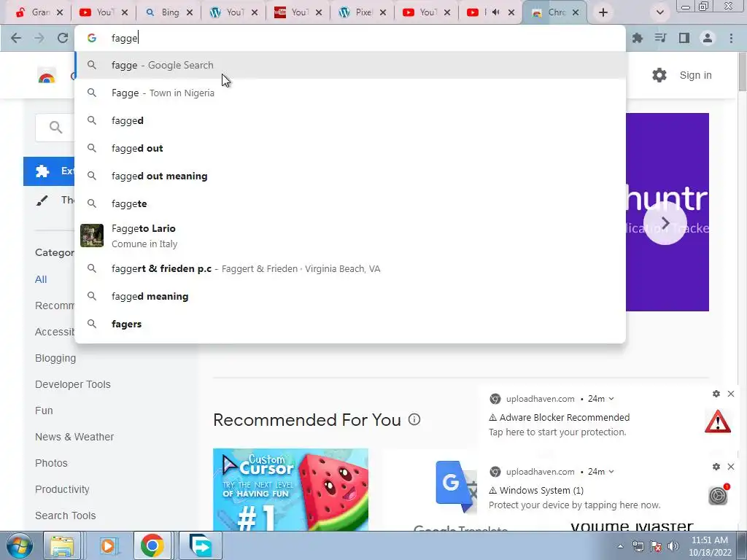Close the Bing tab
The height and width of the screenshot is (560, 747).
190,12
